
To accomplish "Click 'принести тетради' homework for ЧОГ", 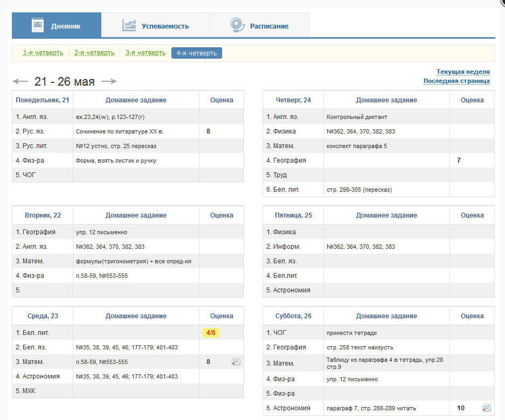I will pos(351,333).
